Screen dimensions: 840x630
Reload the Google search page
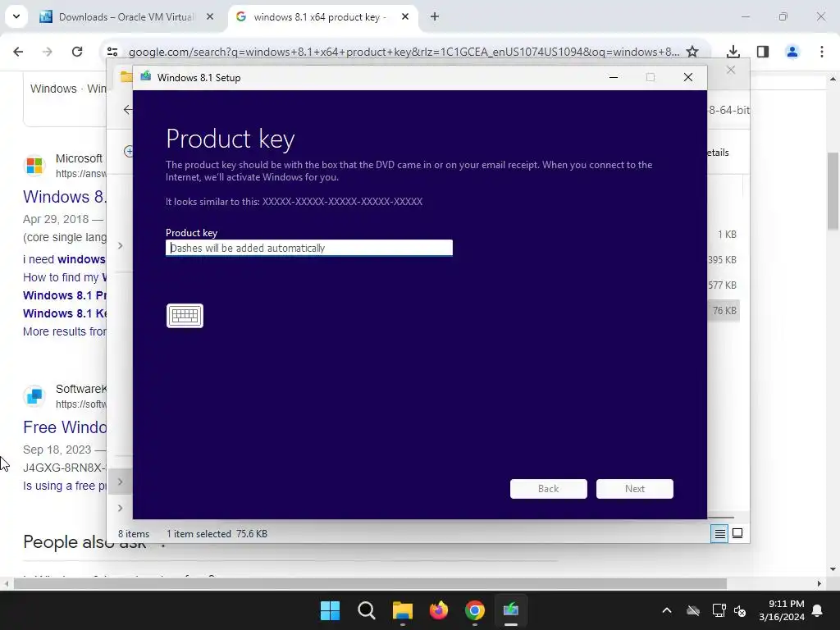click(77, 52)
